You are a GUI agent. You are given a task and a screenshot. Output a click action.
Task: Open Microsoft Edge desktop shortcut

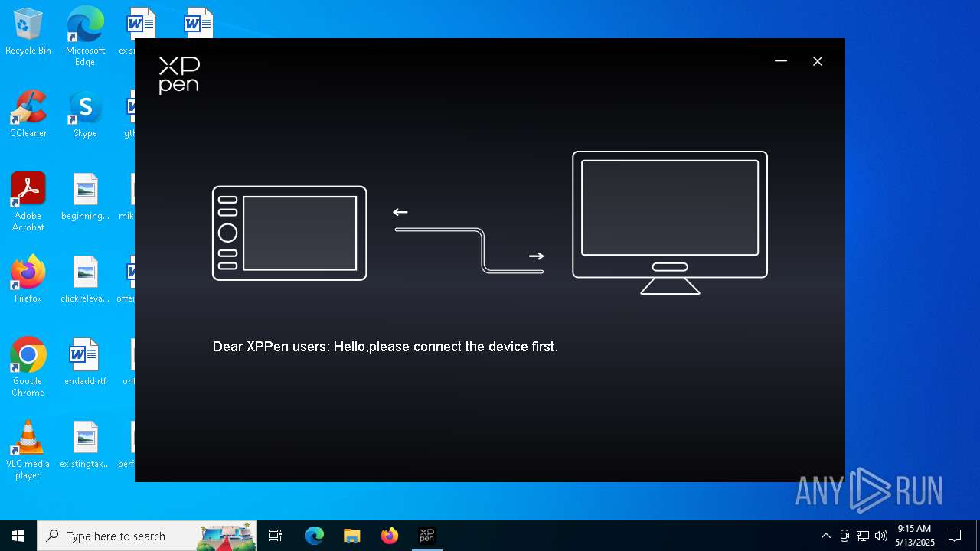85,37
